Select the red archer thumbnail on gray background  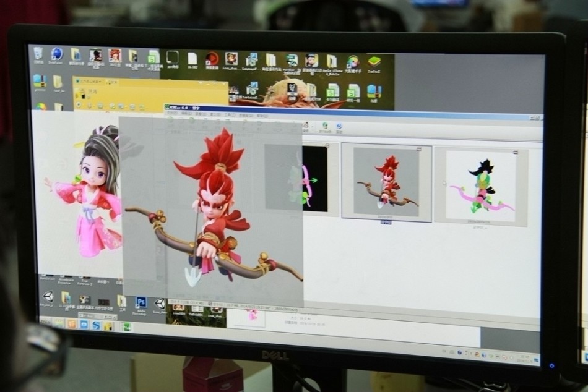[x=386, y=182]
